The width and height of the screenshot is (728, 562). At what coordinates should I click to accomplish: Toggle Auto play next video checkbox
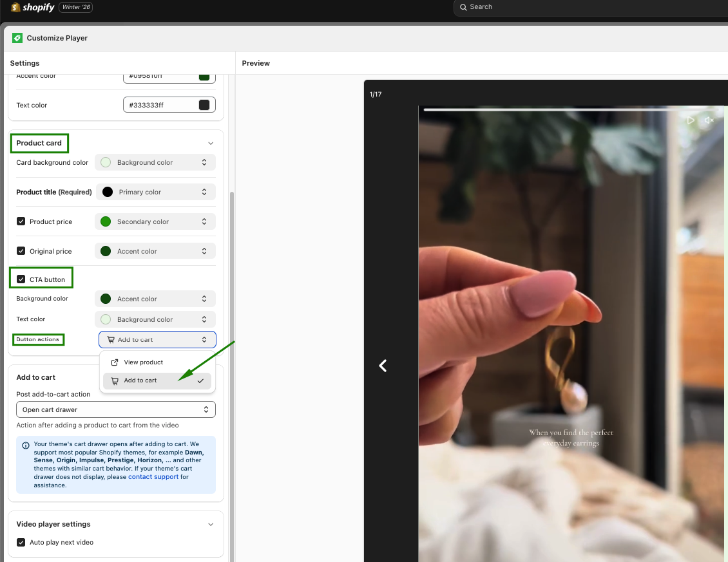pyautogui.click(x=21, y=542)
